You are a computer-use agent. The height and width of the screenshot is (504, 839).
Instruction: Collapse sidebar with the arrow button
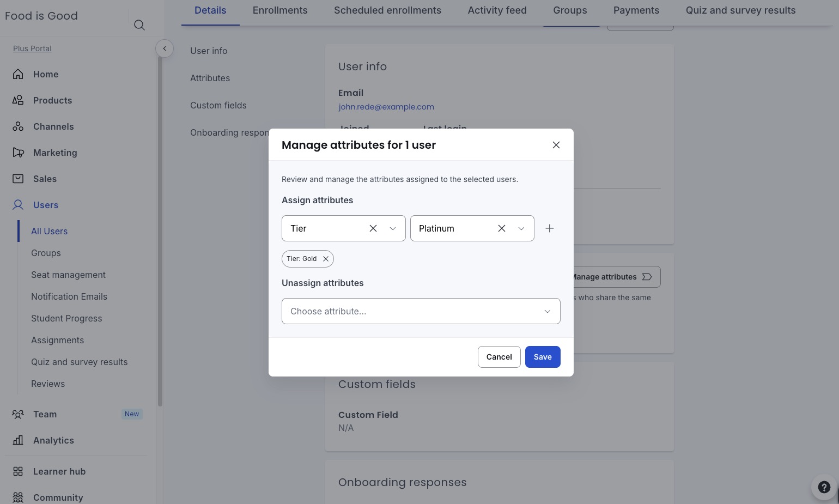tap(165, 48)
